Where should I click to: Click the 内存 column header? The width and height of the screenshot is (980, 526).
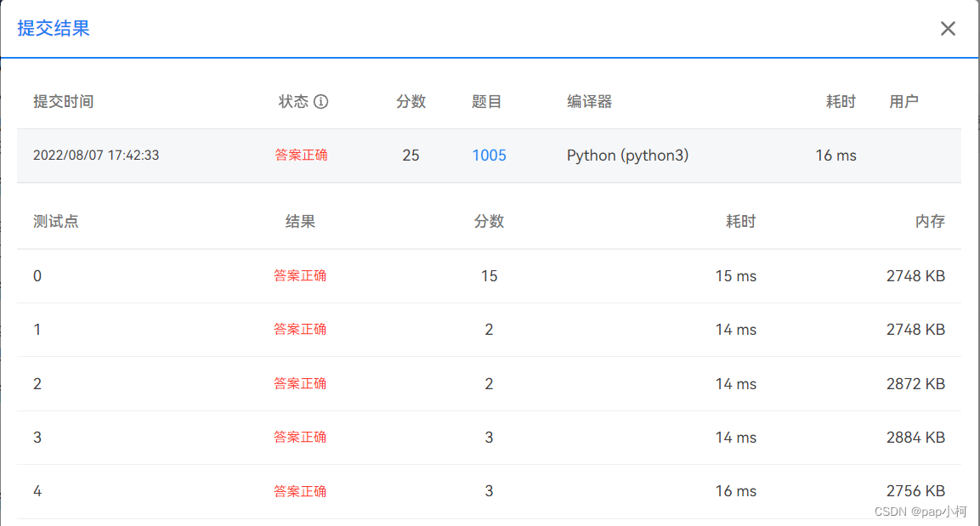pyautogui.click(x=925, y=220)
